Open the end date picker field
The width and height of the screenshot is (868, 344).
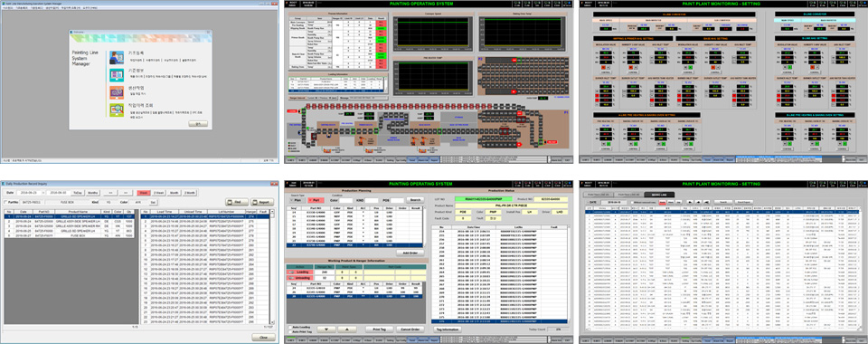pyautogui.click(x=59, y=193)
